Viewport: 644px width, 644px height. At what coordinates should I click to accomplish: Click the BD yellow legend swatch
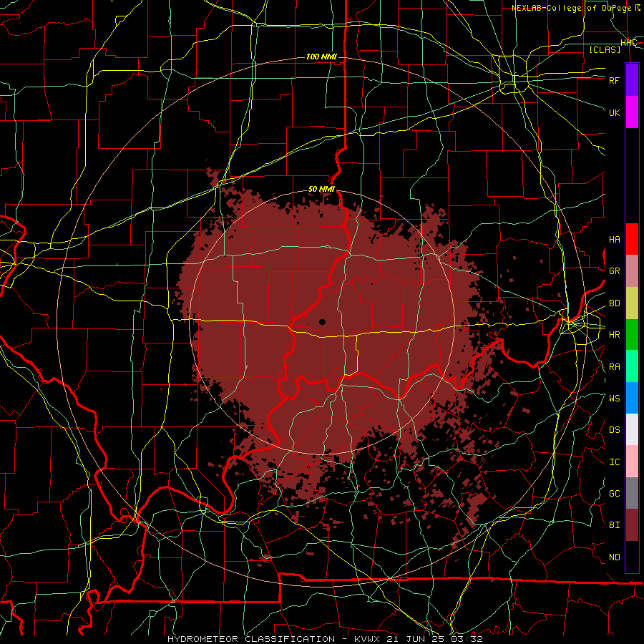(632, 303)
